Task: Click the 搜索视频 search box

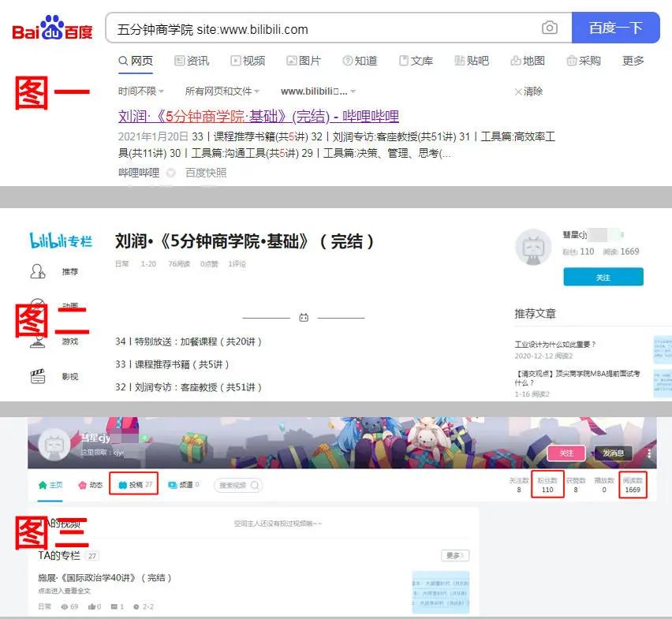Action: point(238,486)
